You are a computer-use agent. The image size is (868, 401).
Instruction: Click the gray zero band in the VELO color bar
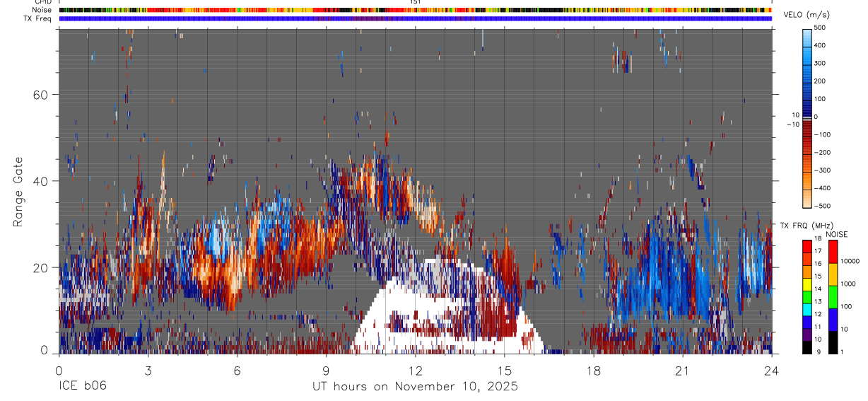tap(807, 117)
